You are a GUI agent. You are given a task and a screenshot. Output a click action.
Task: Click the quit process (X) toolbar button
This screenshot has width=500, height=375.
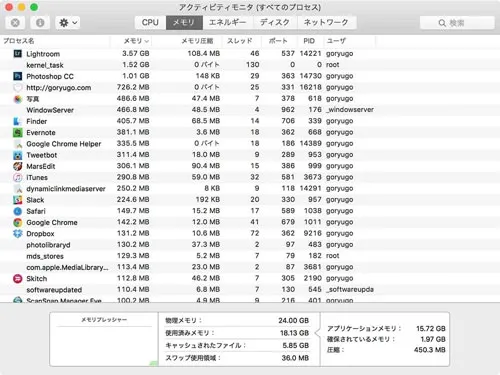click(15, 23)
